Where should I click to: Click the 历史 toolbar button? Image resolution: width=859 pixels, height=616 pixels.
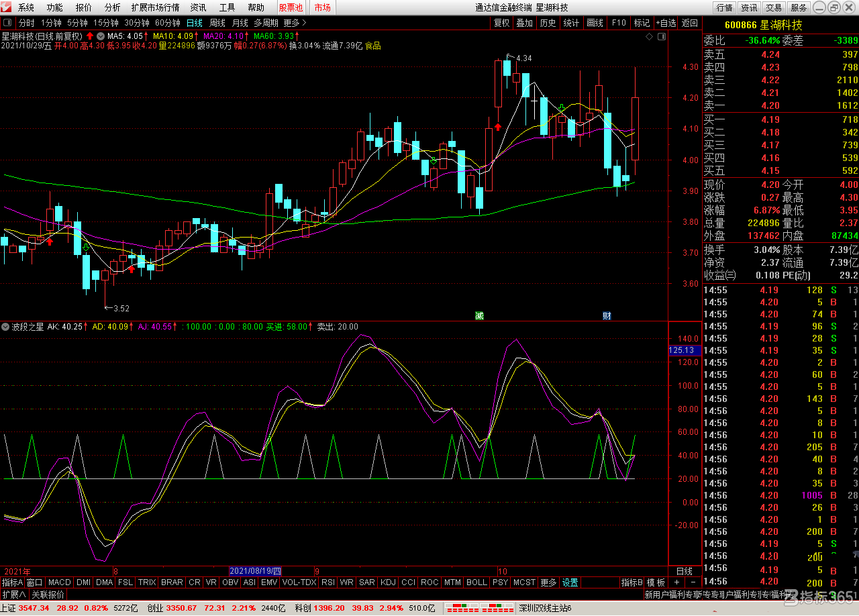click(x=548, y=23)
